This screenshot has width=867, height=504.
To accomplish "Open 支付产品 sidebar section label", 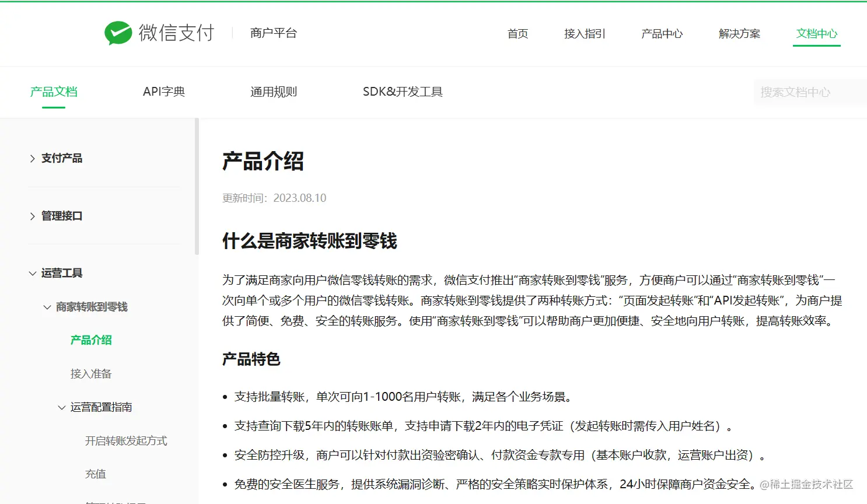I will [x=62, y=158].
